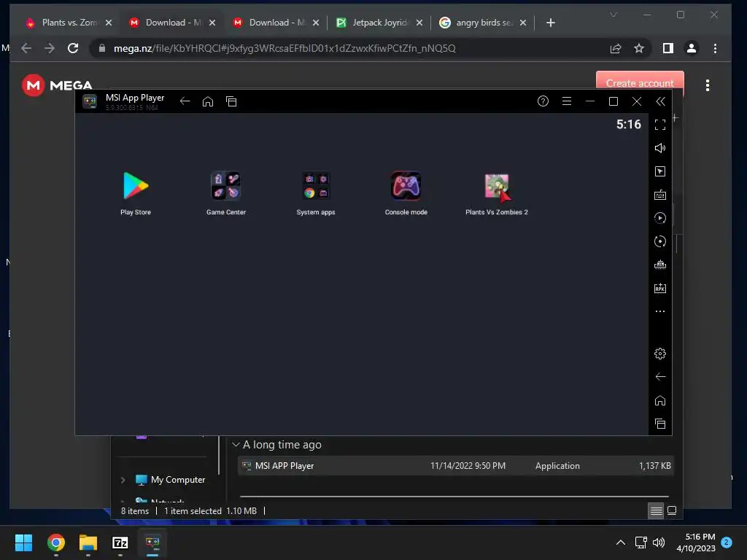This screenshot has height=560, width=747.
Task: Open the System apps folder
Action: click(x=316, y=186)
